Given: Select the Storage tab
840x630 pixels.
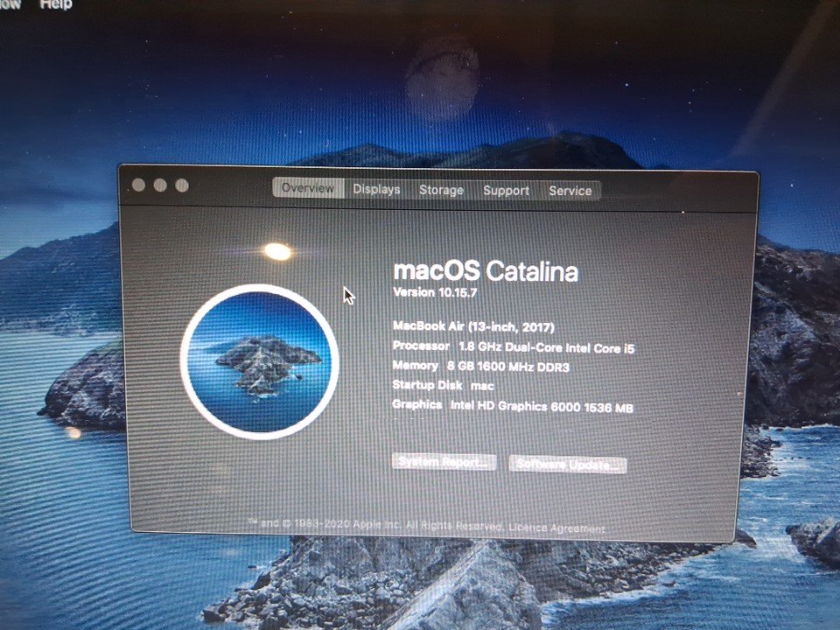Looking at the screenshot, I should pos(441,191).
